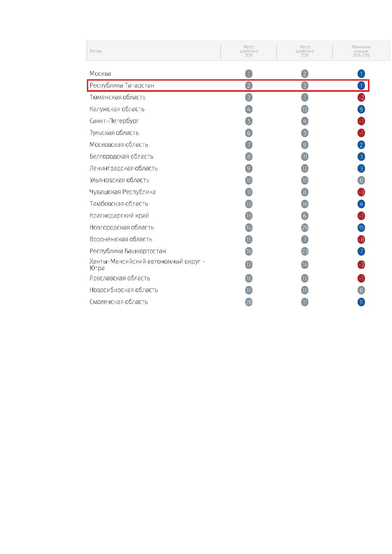This screenshot has height=554, width=392.
Task: Click the gray 0 change badge for Ульяновская область
Action: pos(361,180)
